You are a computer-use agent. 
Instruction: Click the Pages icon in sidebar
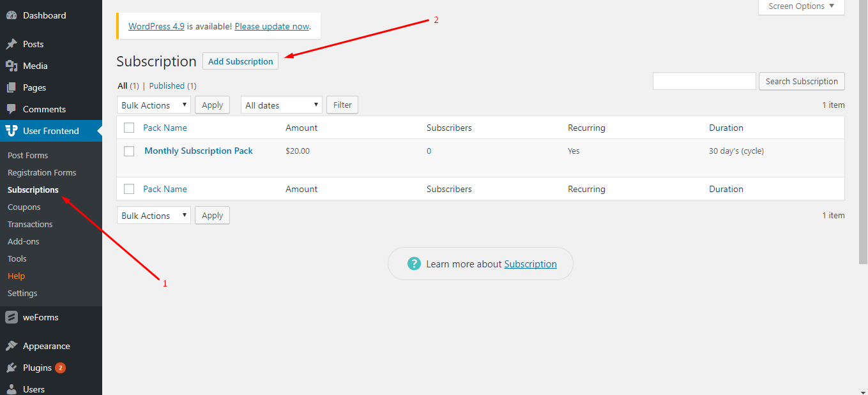(11, 87)
